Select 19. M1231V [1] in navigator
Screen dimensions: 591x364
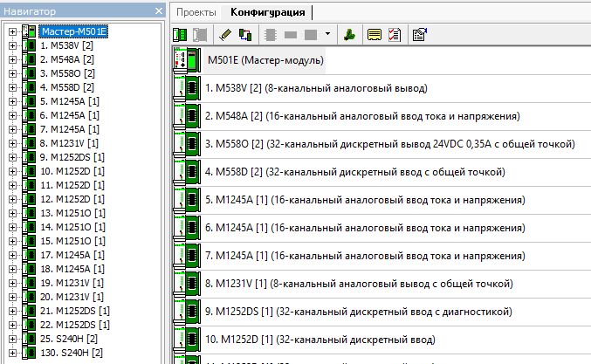72,283
